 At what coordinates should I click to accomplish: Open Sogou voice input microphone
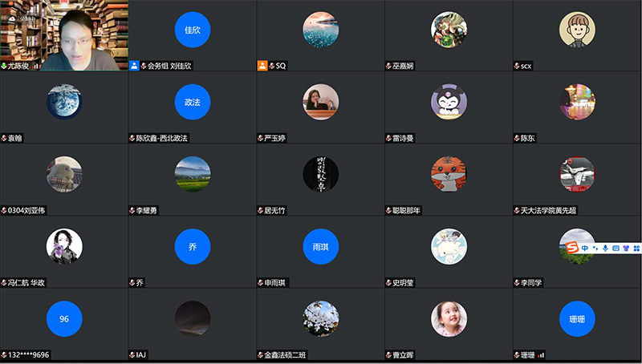click(x=605, y=249)
